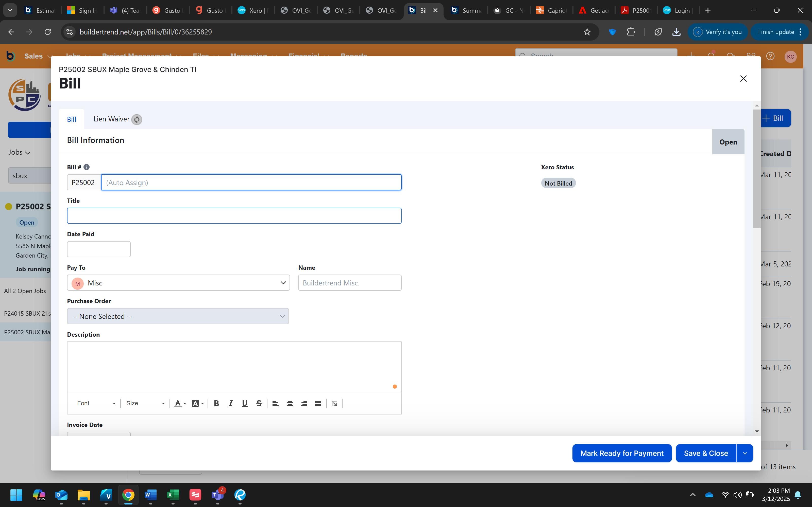Align description text center

point(290,403)
